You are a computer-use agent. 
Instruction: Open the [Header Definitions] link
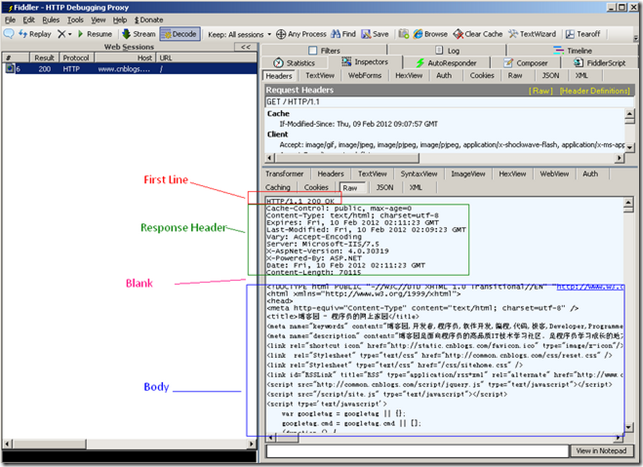[595, 91]
